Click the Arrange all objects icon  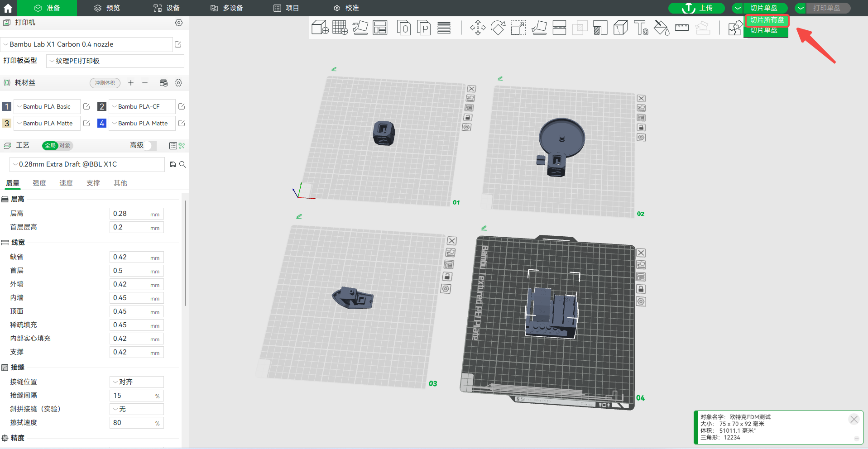point(380,28)
